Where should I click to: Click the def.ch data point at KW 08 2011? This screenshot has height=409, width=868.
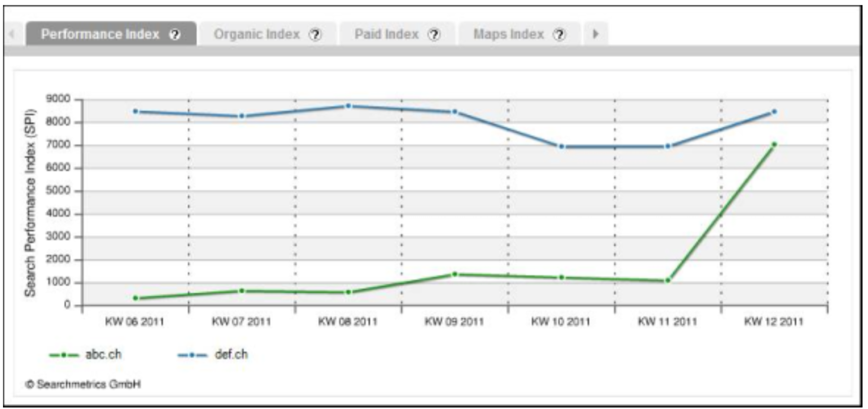[348, 106]
